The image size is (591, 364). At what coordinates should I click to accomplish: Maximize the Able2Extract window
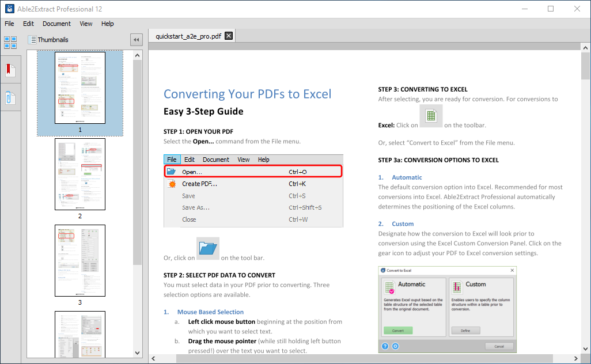[x=551, y=9]
